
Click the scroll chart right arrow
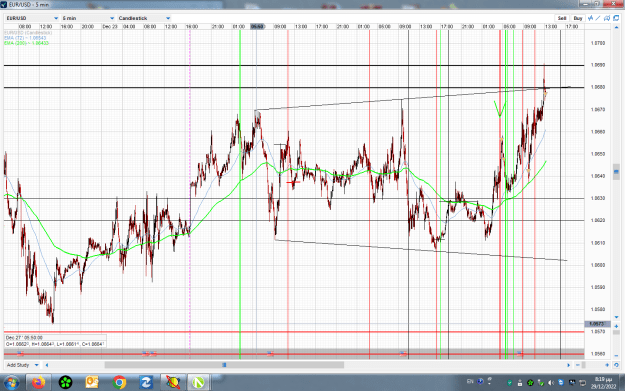tap(569, 365)
